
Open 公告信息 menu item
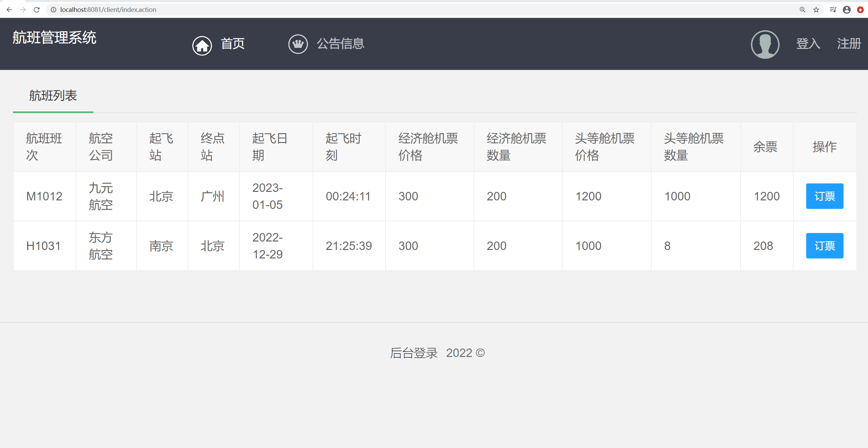340,44
